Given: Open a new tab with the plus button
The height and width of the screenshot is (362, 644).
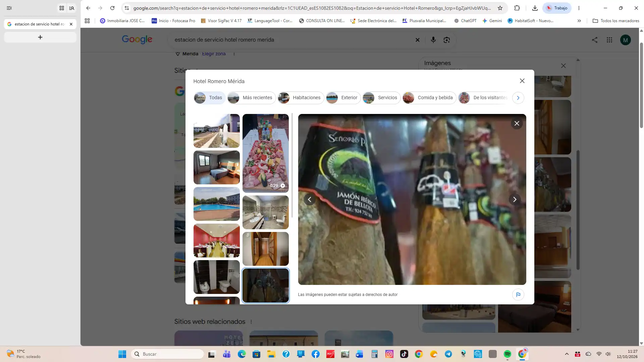Looking at the screenshot, I should click(40, 37).
